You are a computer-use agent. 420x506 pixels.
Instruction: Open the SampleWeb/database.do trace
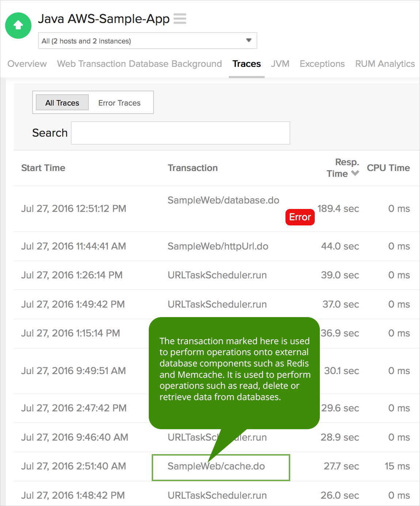pos(223,200)
